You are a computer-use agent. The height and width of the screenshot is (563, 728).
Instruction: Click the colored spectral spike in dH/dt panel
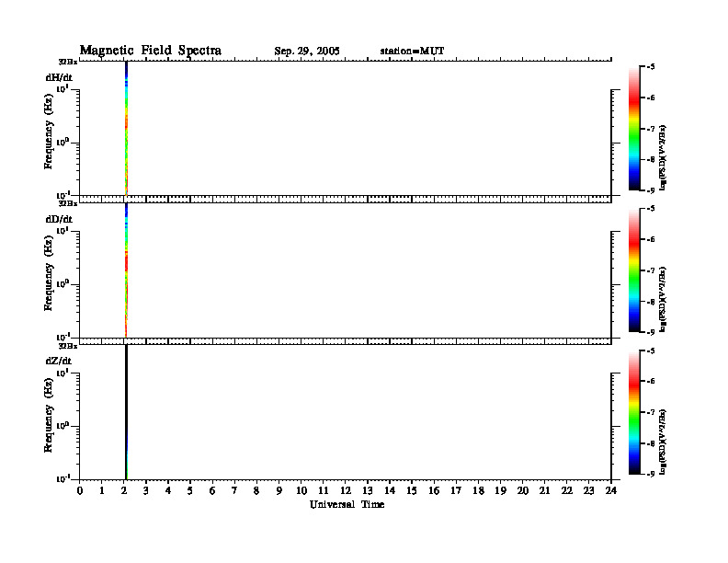click(x=126, y=128)
